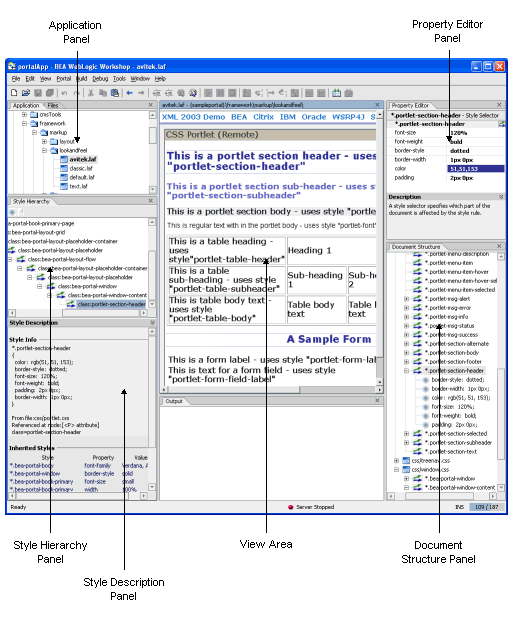
Task: Expand *.portlet-section-subheader node
Action: (x=407, y=443)
